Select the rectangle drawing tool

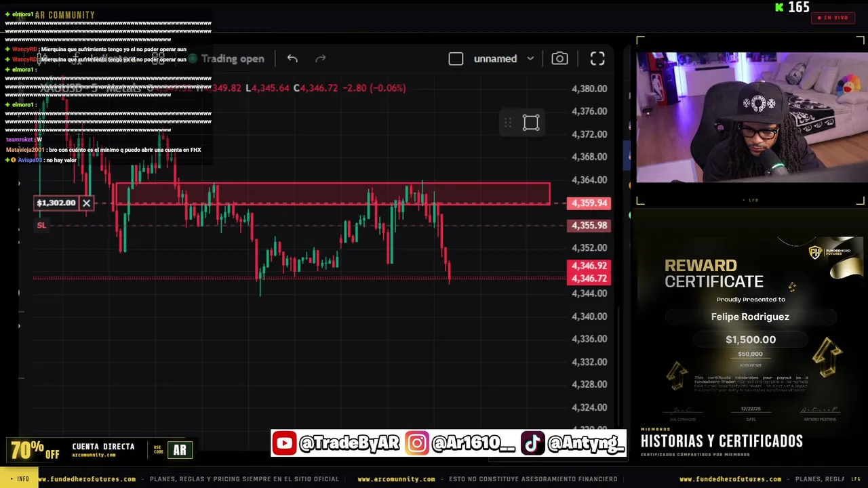531,123
